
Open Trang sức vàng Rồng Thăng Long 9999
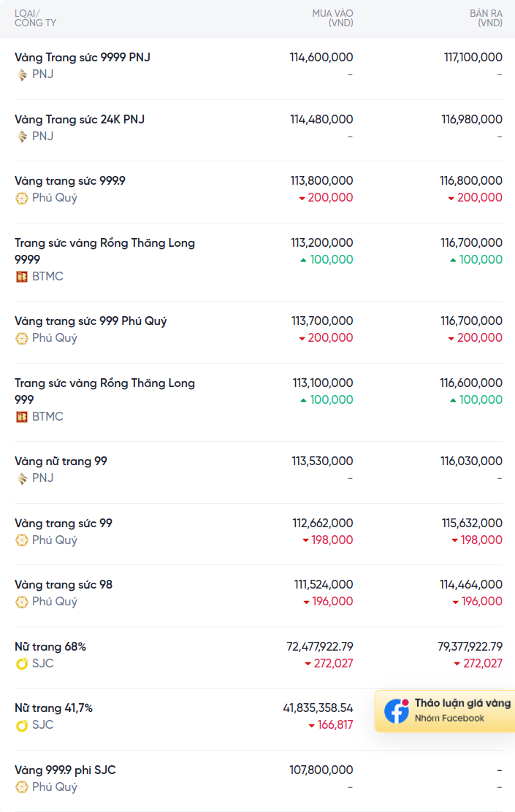coord(104,251)
